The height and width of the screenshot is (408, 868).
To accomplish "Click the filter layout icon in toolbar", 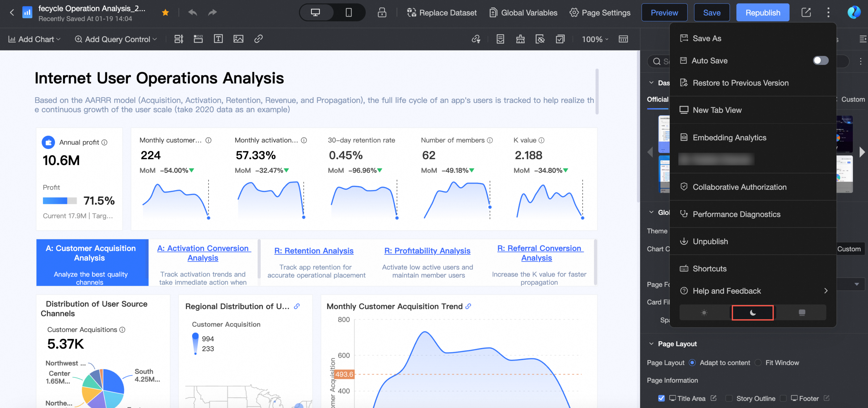I will tap(179, 39).
